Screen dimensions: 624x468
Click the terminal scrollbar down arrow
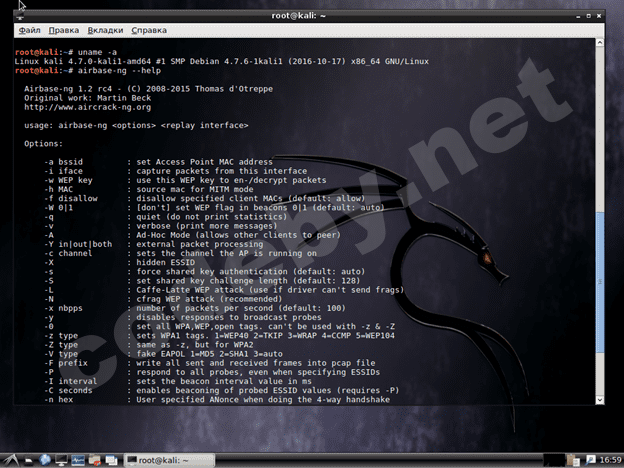[x=600, y=400]
